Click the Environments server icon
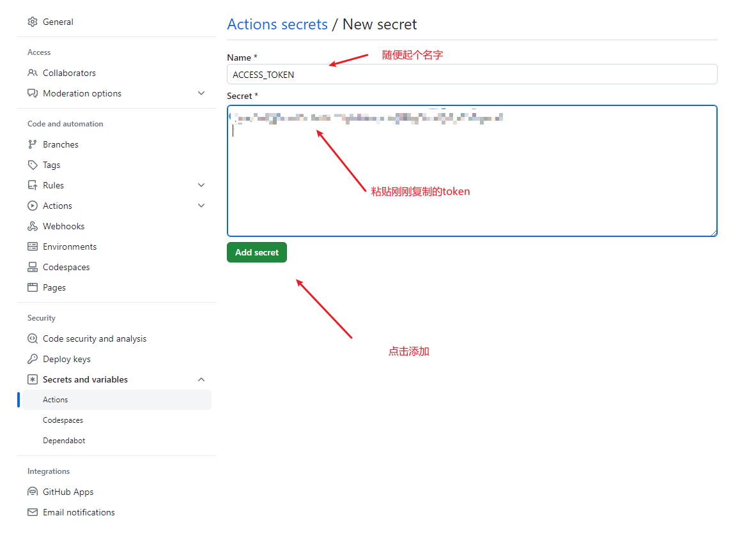The height and width of the screenshot is (539, 756). [33, 247]
